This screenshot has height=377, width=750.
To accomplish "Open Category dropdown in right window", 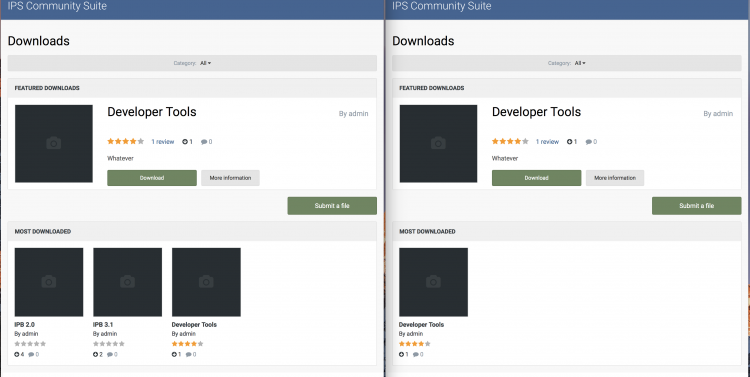I will click(x=580, y=63).
